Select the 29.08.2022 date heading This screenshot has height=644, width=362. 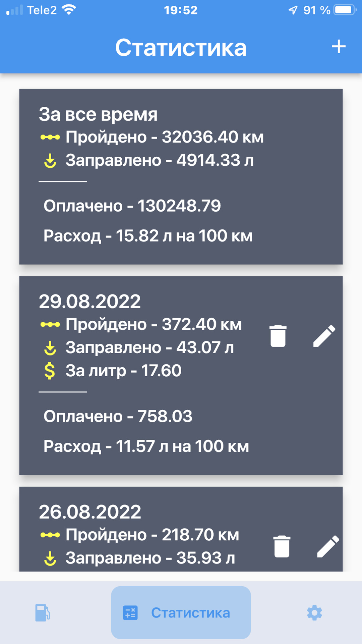90,302
